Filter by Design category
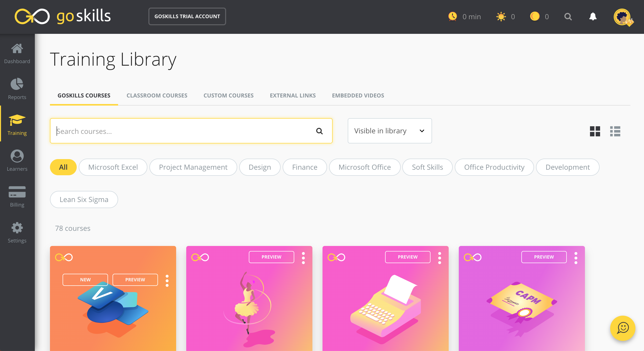The width and height of the screenshot is (644, 351). [260, 167]
